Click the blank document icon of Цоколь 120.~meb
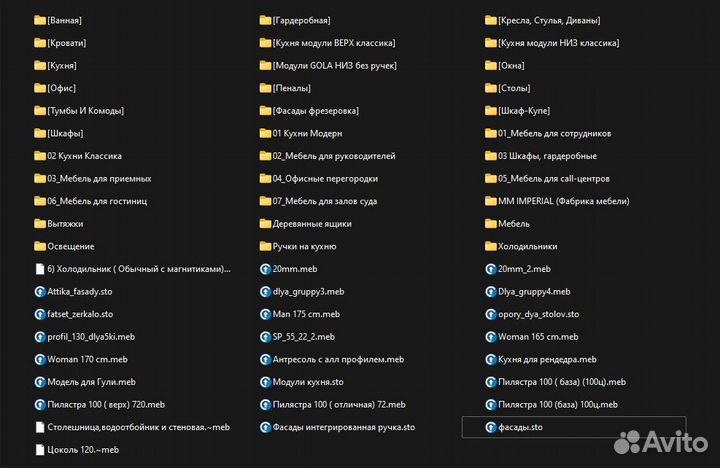 (x=39, y=450)
